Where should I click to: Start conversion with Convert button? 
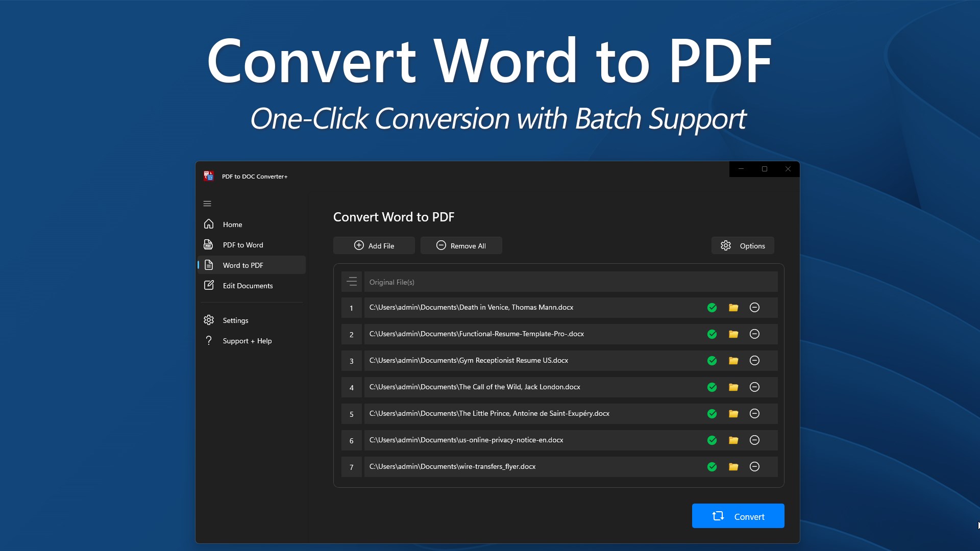[x=738, y=516]
